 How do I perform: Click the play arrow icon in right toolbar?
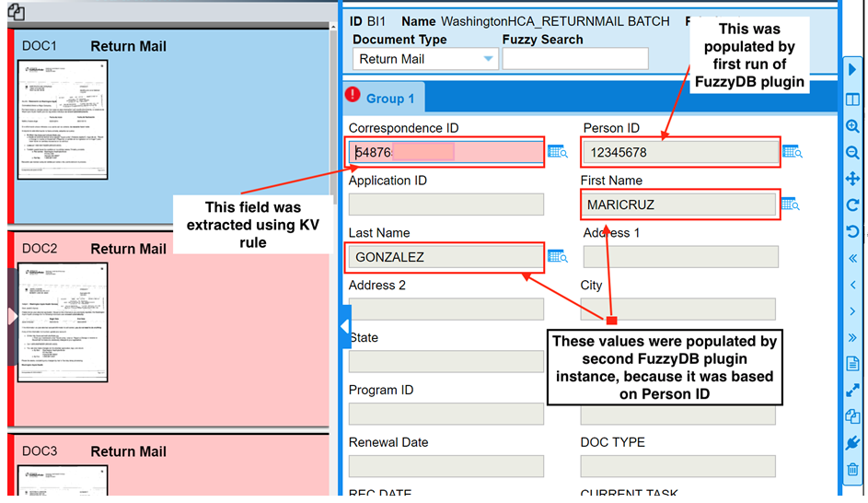click(852, 71)
